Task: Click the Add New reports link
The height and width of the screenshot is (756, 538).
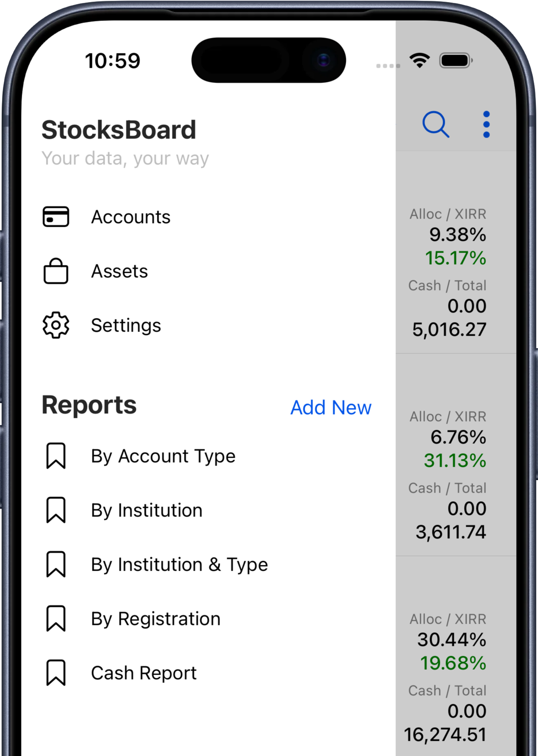Action: 331,408
